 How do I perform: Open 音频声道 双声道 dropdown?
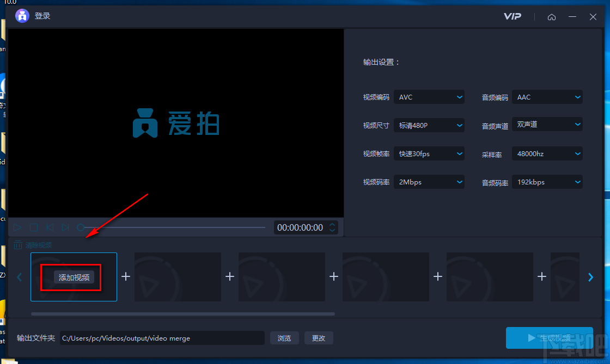547,124
